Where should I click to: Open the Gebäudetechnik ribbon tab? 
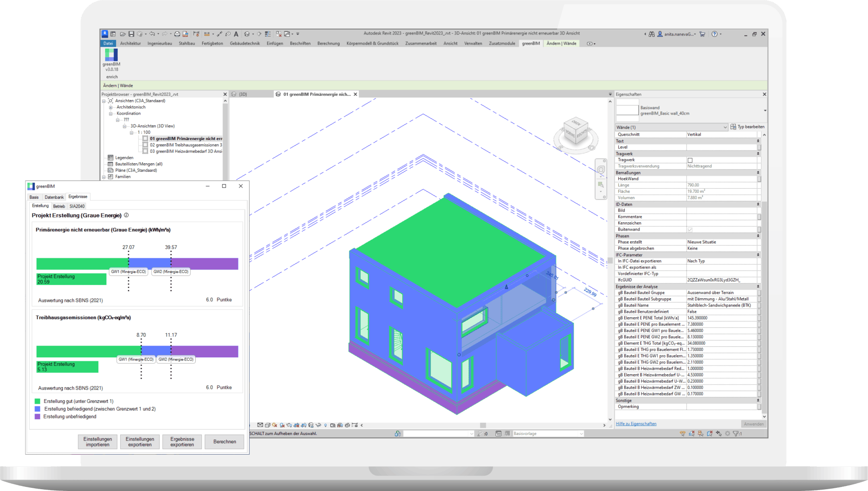tap(245, 44)
